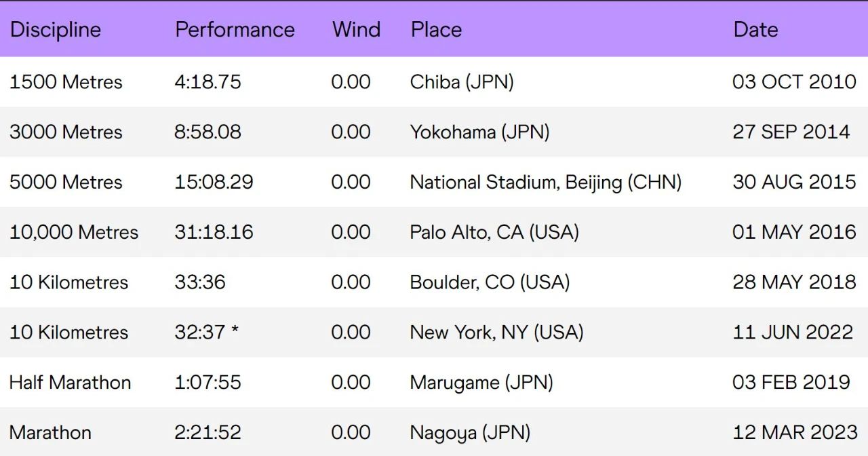Click the Discipline column header
The height and width of the screenshot is (456, 868).
pos(55,30)
